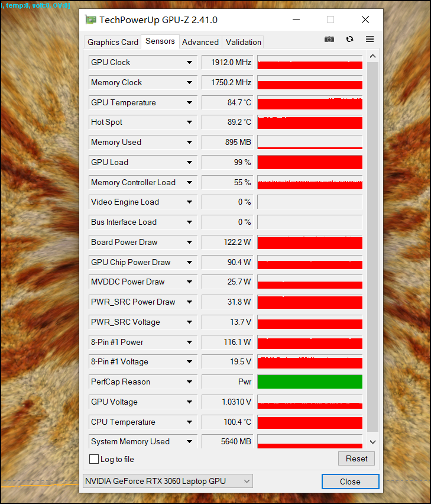Open the PerfCap Reason dropdown
The width and height of the screenshot is (431, 504).
pyautogui.click(x=189, y=382)
